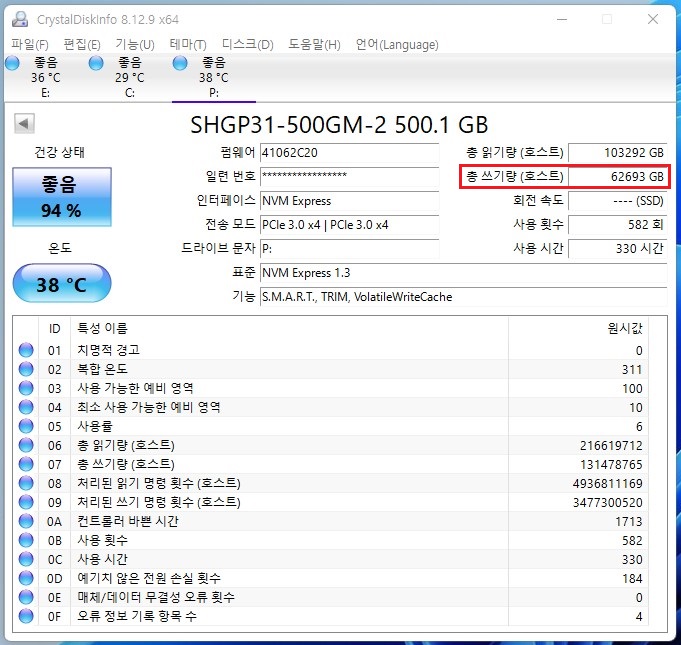The height and width of the screenshot is (645, 681).
Task: Go to previous disk with left arrow button
Action: click(x=24, y=124)
